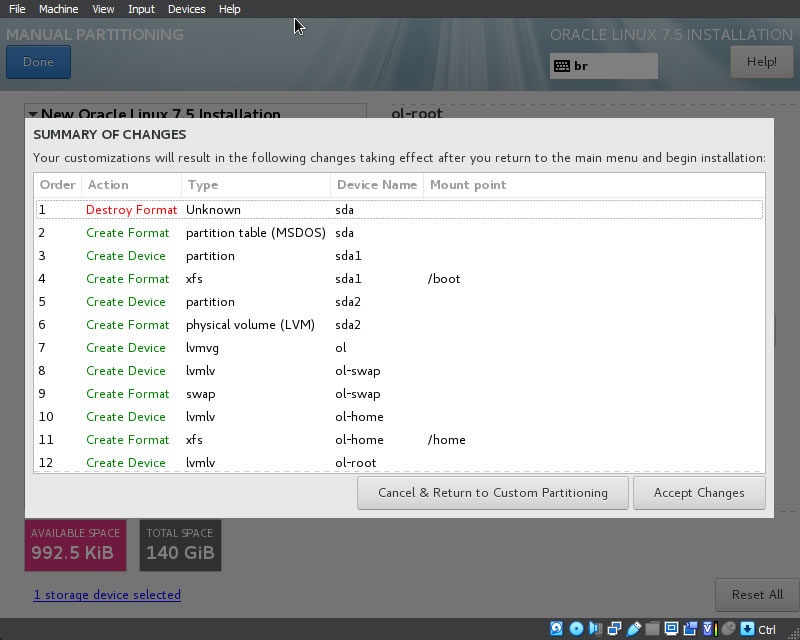Open the Help menu
This screenshot has height=640, width=800.
(x=230, y=9)
